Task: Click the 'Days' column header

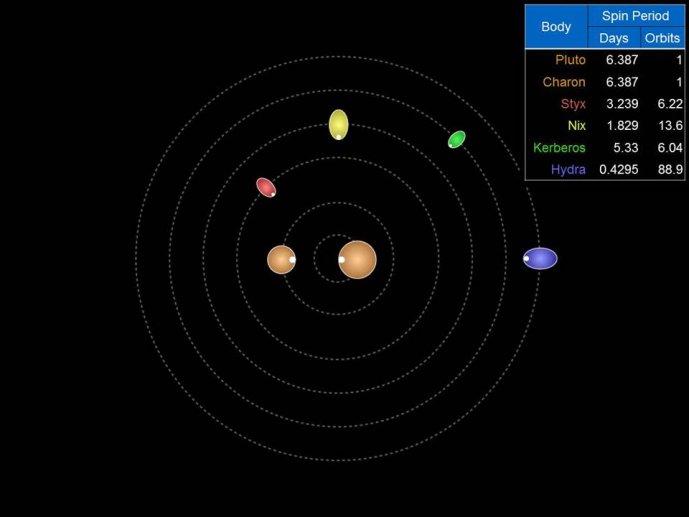Action: click(613, 38)
